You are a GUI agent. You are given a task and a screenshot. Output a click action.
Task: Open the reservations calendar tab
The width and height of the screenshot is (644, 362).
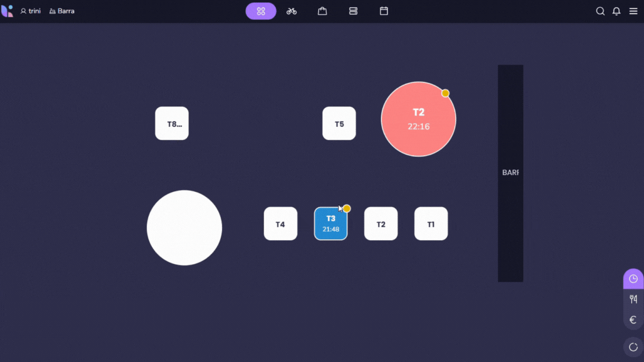[x=384, y=11]
